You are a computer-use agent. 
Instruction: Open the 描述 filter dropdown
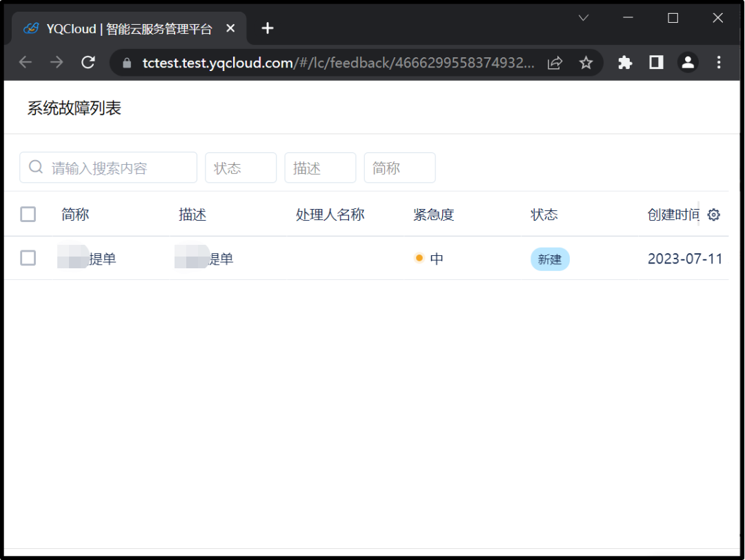click(x=320, y=168)
